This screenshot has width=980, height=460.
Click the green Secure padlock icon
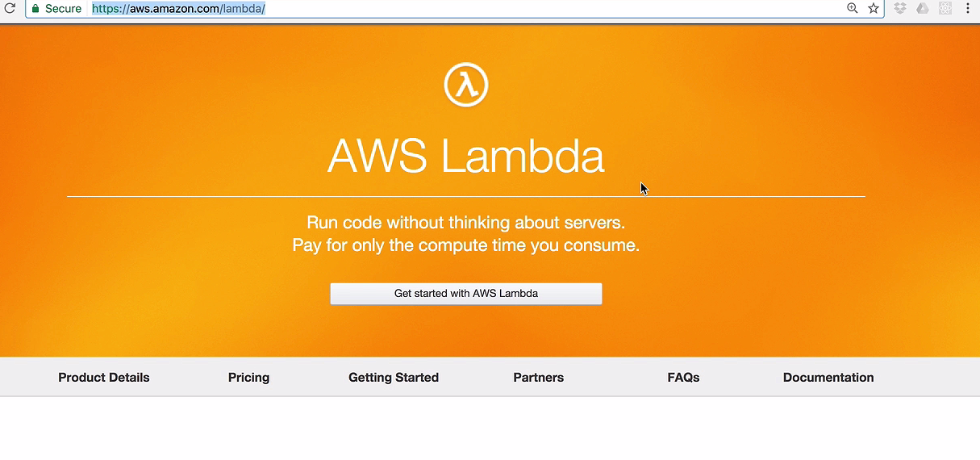(35, 8)
